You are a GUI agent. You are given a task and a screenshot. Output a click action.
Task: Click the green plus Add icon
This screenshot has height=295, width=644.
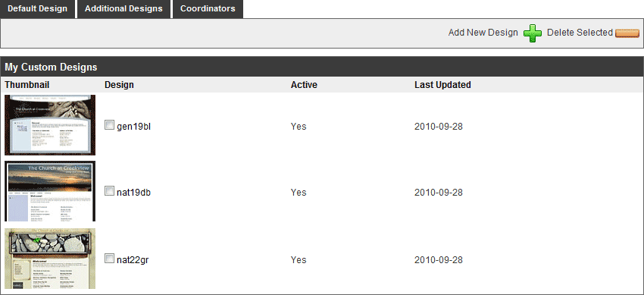pyautogui.click(x=533, y=33)
